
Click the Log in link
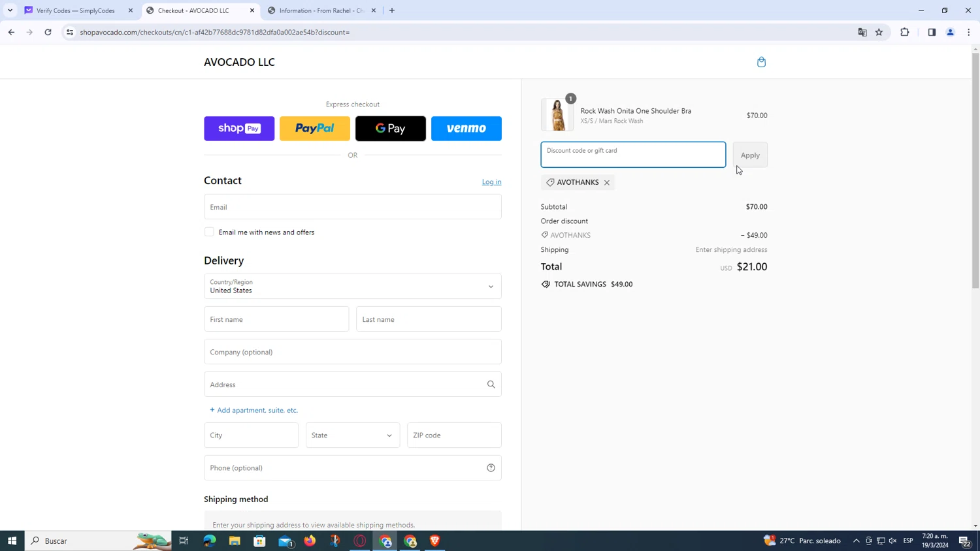coord(492,182)
